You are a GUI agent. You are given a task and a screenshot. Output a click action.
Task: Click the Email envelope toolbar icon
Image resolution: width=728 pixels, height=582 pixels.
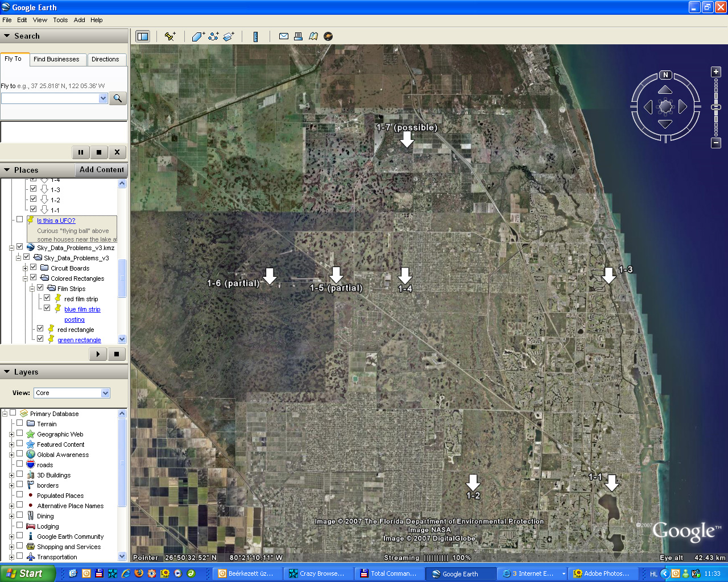[283, 36]
